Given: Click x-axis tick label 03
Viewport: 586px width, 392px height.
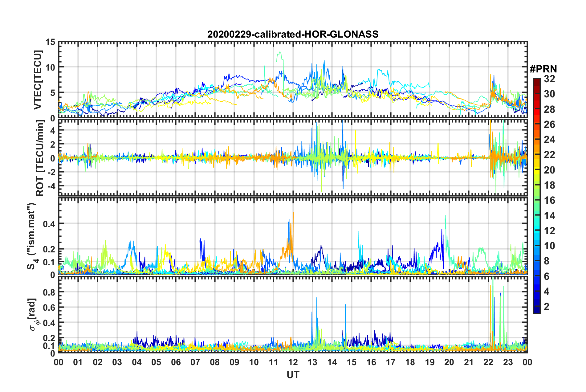Looking at the screenshot, I should (x=117, y=362).
